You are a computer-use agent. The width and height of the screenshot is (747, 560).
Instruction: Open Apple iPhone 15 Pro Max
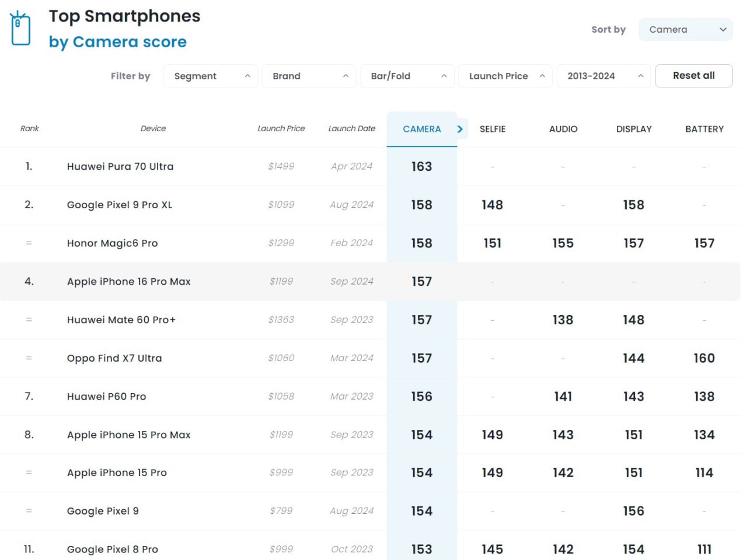pyautogui.click(x=128, y=435)
